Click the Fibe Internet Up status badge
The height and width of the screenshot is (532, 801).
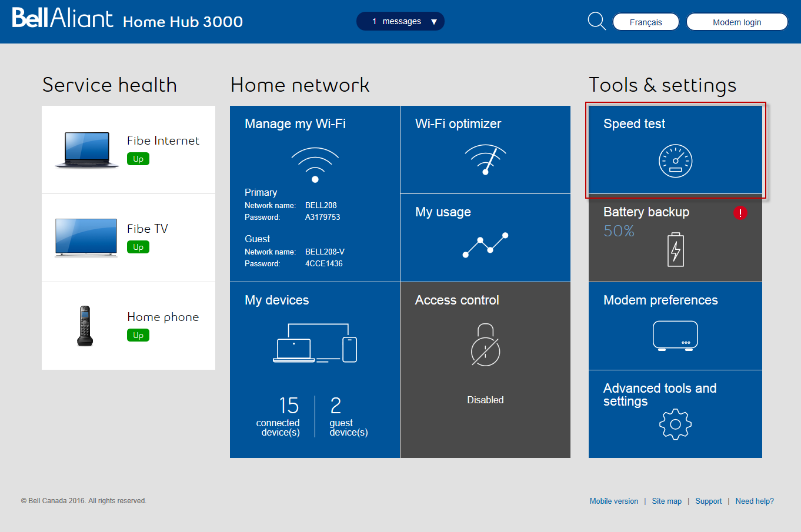click(x=138, y=159)
